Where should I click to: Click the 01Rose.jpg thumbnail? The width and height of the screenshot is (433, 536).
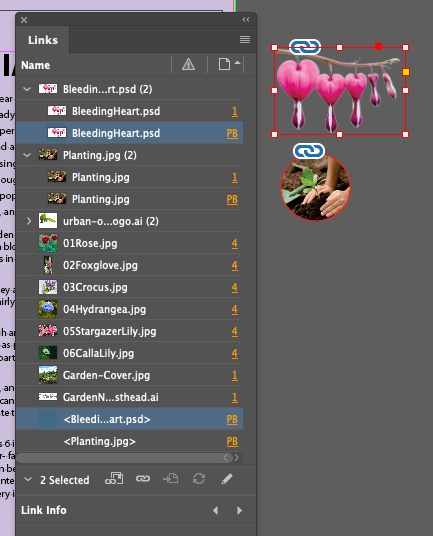point(48,243)
